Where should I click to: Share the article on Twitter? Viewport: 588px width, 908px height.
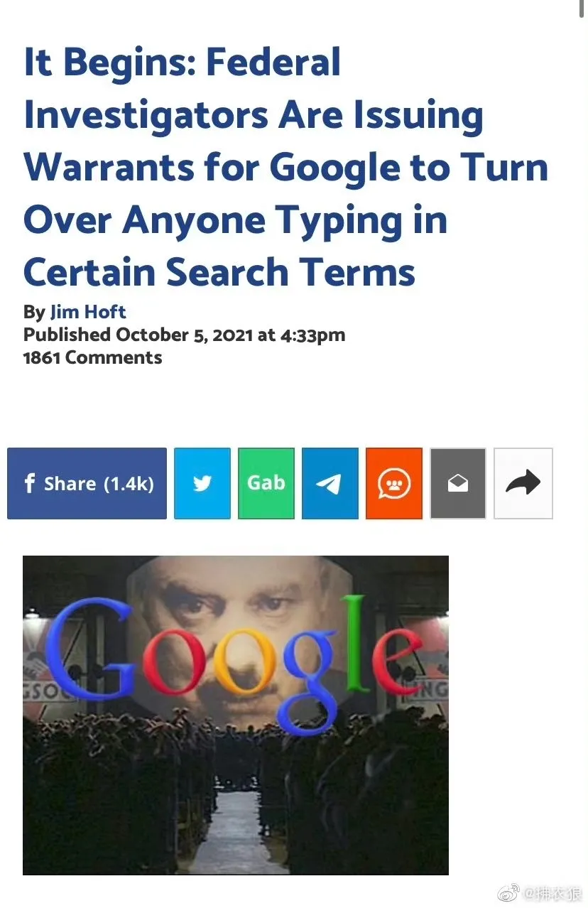point(202,483)
